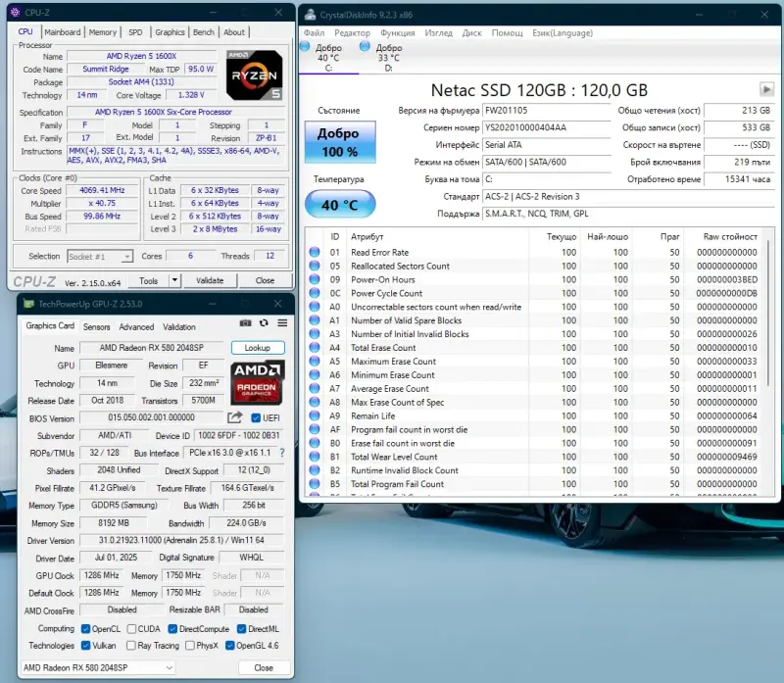Click the Lookup button in GPU-Z
Viewport: 784px width, 683px height.
(258, 348)
